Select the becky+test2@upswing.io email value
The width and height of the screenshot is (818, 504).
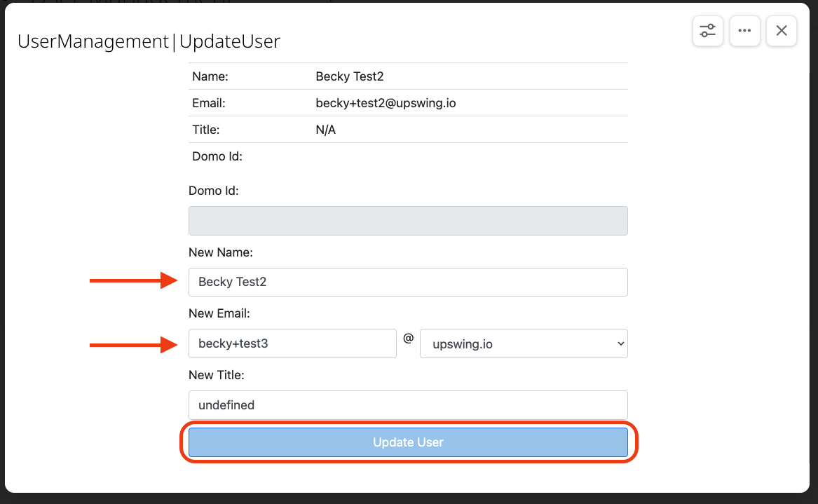(386, 103)
